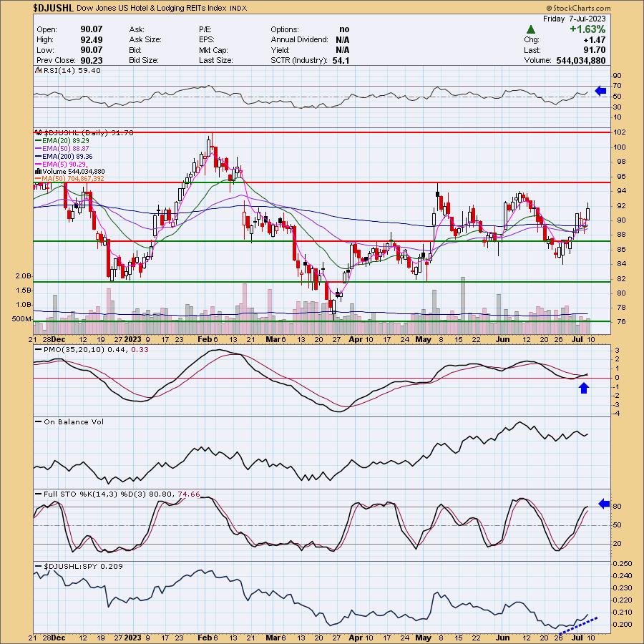The image size is (644, 644).
Task: Click the volume bars icon in legend
Action: [38, 171]
